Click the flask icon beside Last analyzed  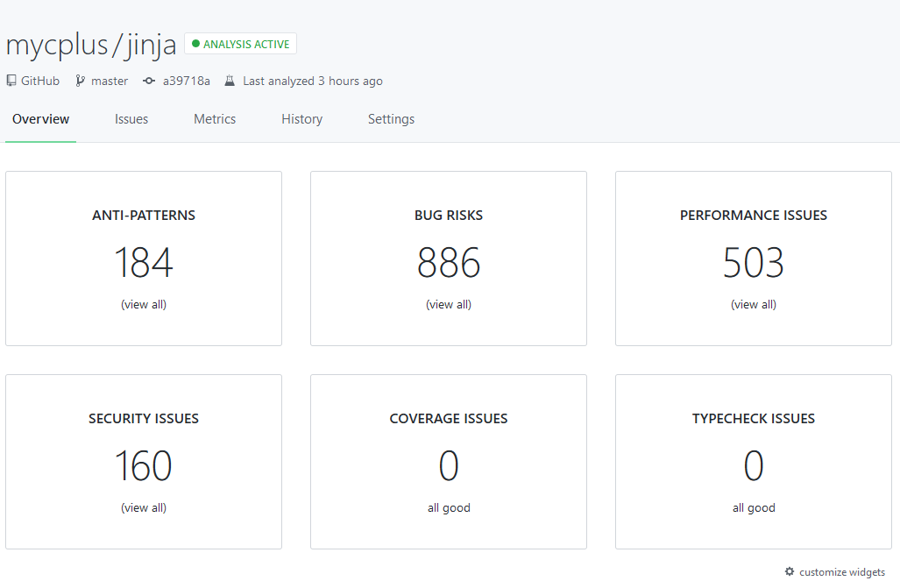pos(230,81)
